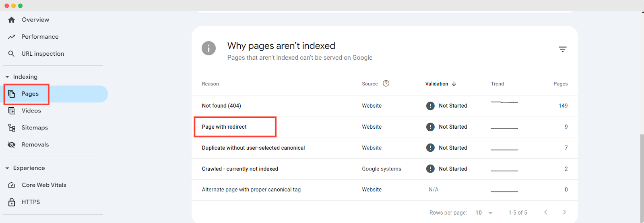Click the URL inspection magnifier icon

coord(12,54)
